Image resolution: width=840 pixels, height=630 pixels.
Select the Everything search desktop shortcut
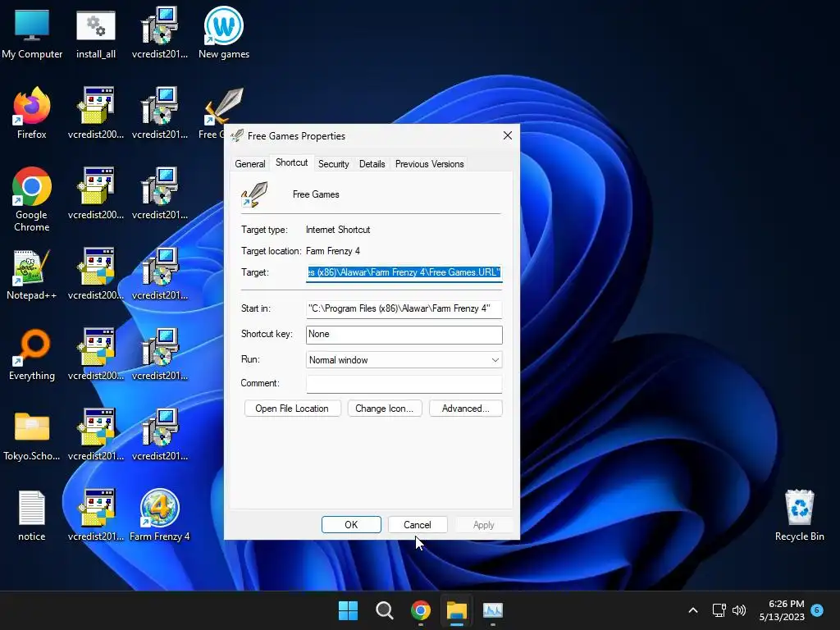pyautogui.click(x=32, y=354)
